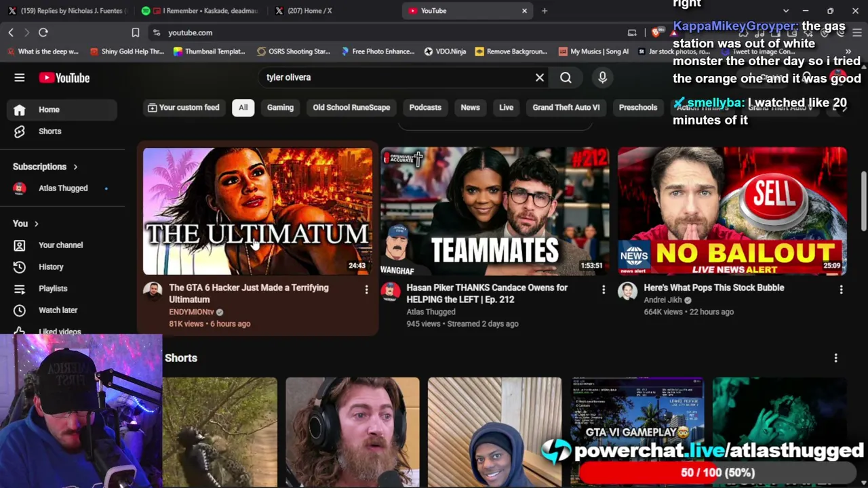Open the install app icon in address bar

pos(632,33)
